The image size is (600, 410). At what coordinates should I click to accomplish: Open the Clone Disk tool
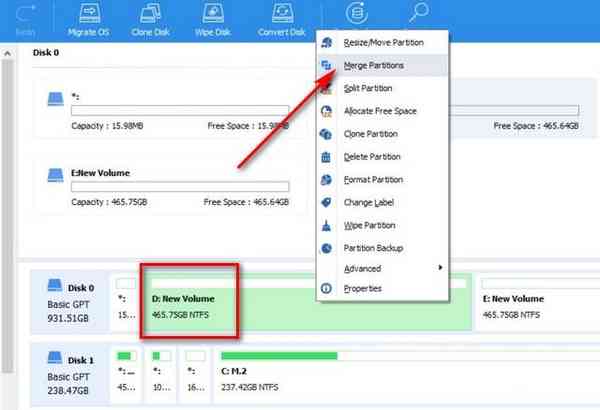click(x=150, y=15)
